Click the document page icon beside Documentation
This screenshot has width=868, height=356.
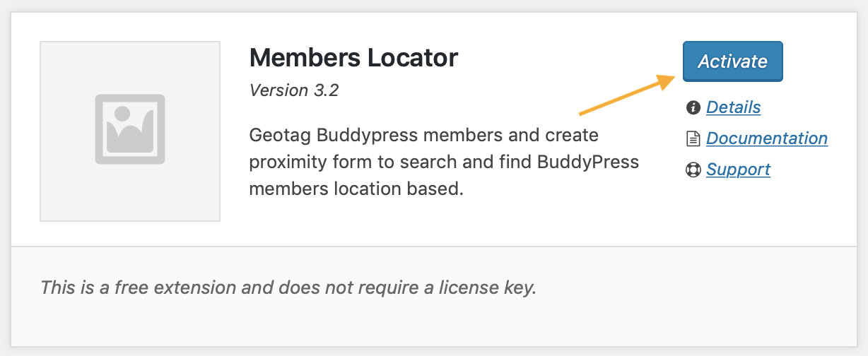[693, 138]
